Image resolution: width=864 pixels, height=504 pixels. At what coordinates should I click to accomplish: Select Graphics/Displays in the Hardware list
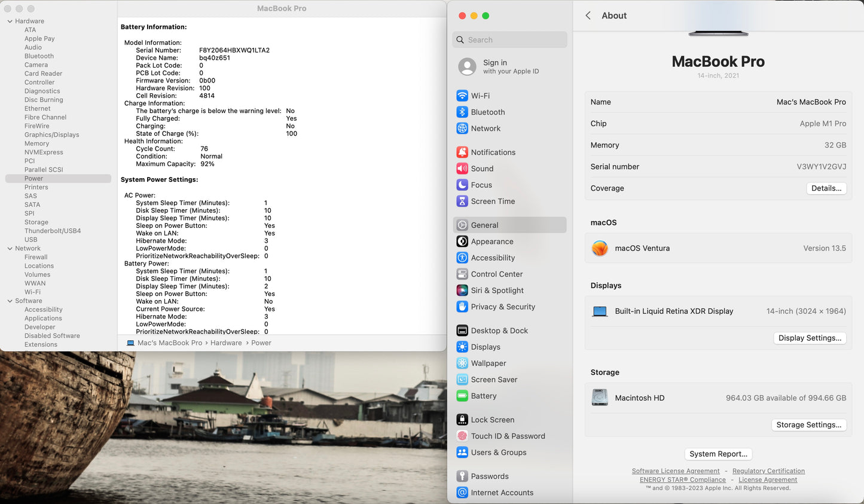coord(51,135)
